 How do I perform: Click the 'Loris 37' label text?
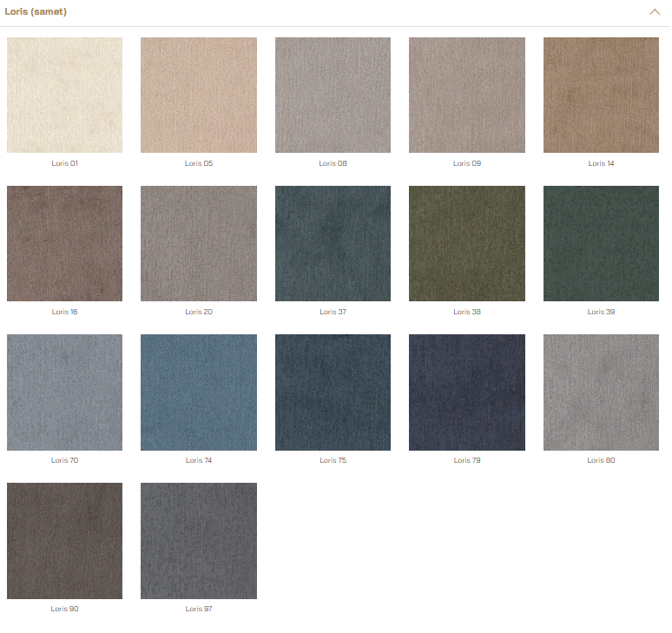(333, 312)
